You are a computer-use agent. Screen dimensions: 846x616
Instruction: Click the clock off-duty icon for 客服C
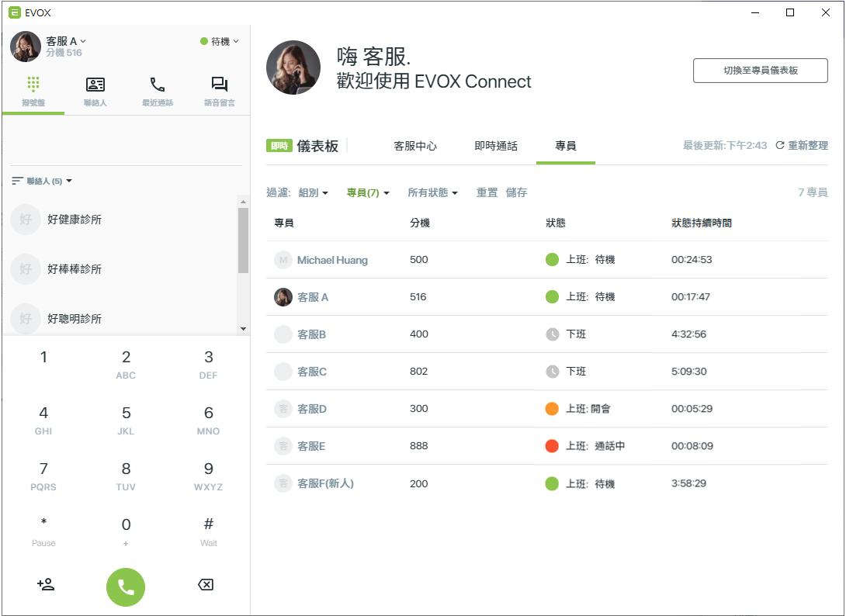[552, 372]
